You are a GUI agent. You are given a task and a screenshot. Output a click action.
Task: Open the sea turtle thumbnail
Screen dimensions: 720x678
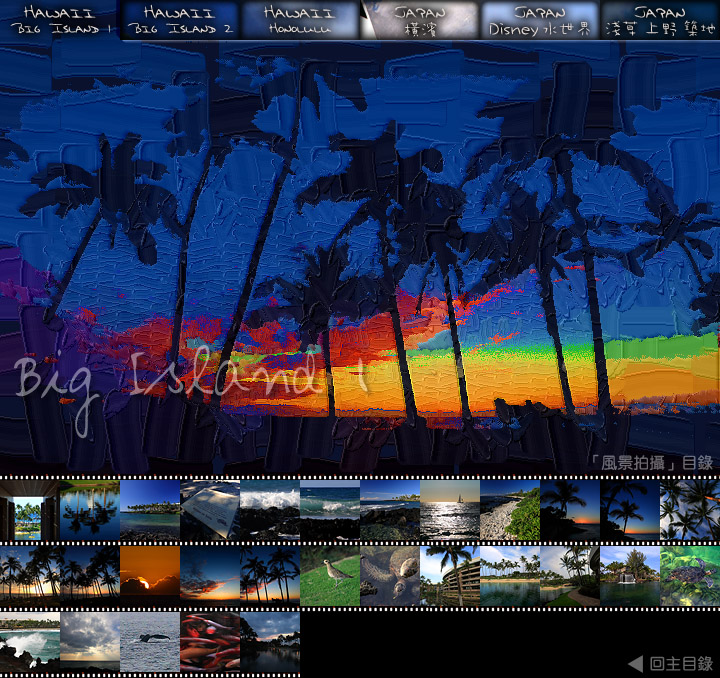pyautogui.click(x=690, y=576)
